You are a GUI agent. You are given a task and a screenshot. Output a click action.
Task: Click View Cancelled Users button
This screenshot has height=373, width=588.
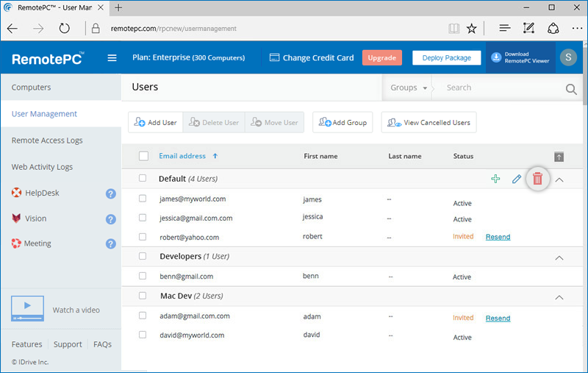(x=429, y=122)
